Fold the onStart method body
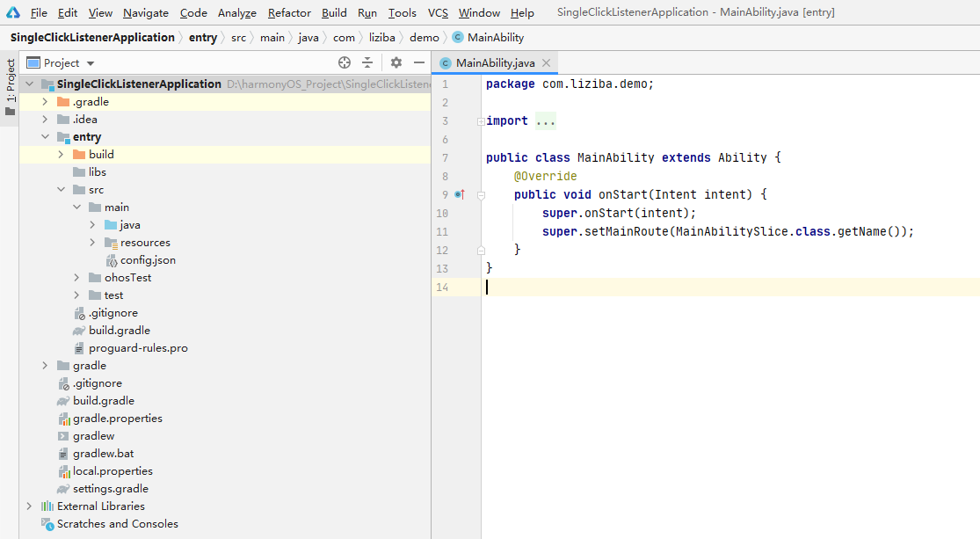Viewport: 980px width, 539px height. pyautogui.click(x=481, y=195)
